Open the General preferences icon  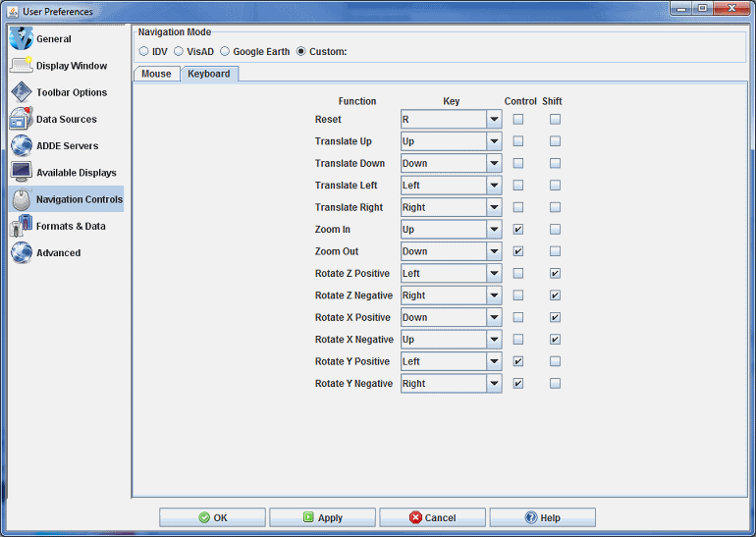tap(21, 39)
